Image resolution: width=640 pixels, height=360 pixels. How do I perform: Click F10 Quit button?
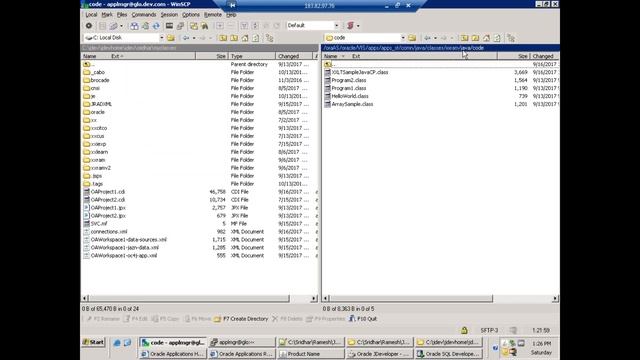pyautogui.click(x=363, y=319)
